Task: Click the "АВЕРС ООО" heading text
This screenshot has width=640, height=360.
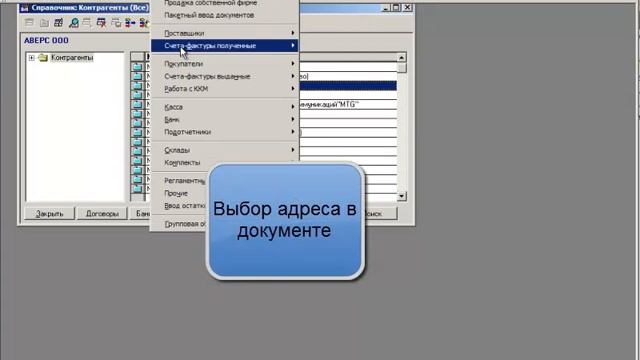Action: tap(46, 40)
